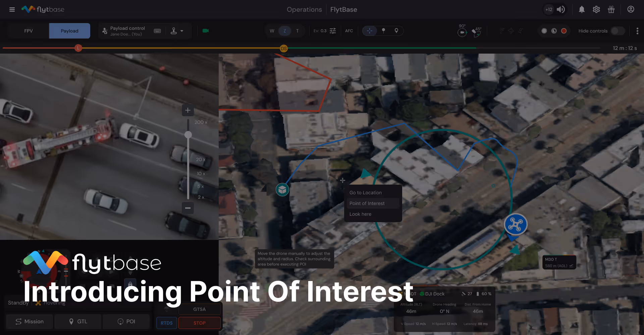Select the T thermal lens mode
The height and width of the screenshot is (335, 644).
(x=297, y=31)
